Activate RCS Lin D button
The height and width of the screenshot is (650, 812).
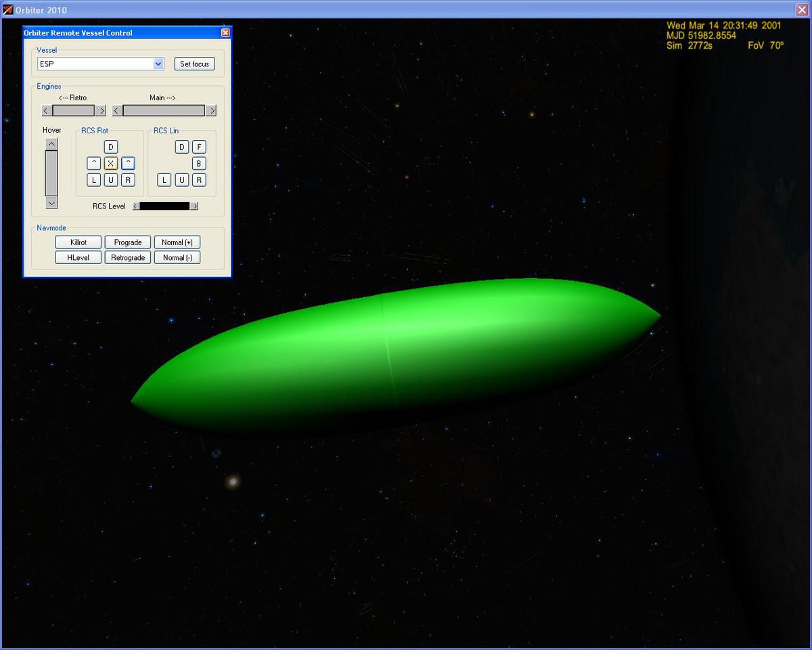click(181, 147)
